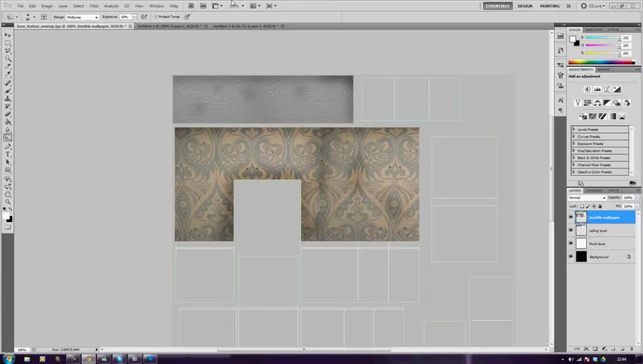Hide the Background layer
Viewport: 643px width, 364px height.
point(571,256)
